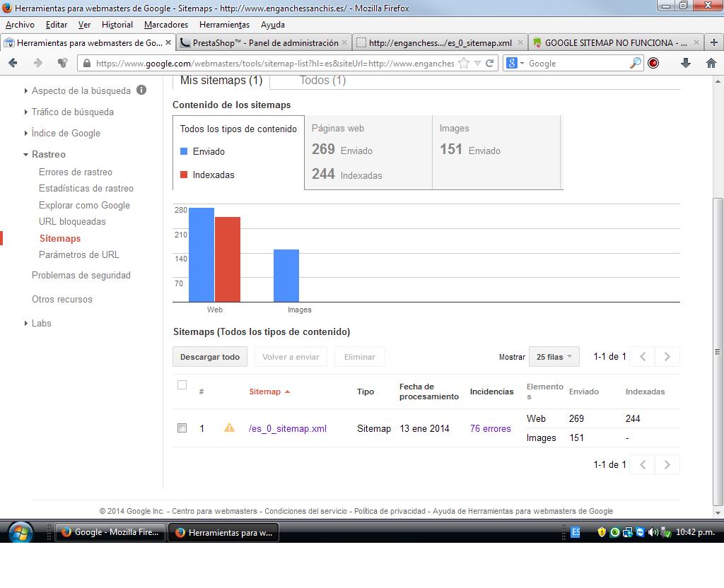Click the padlock site identity icon
Viewport: 724px width, 588px height.
coord(87,63)
